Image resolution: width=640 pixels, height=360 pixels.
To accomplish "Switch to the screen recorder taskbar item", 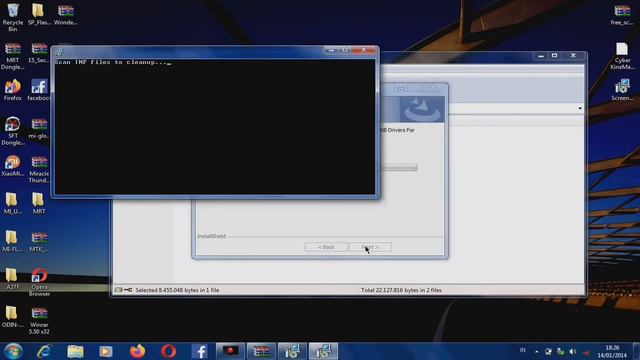I will tap(230, 351).
